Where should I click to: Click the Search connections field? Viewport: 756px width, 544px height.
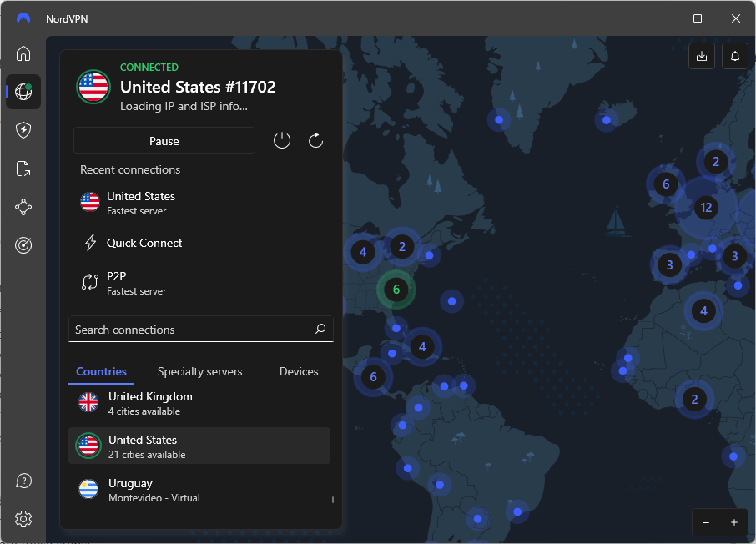[201, 329]
